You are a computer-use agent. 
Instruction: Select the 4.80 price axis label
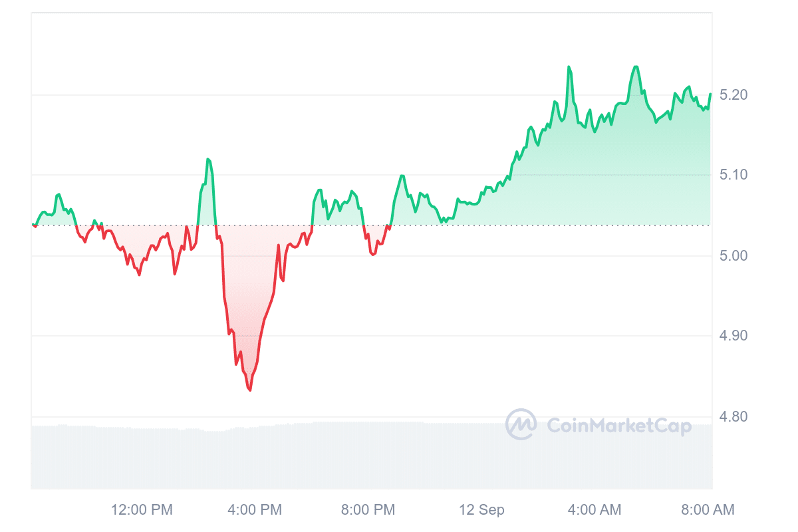tap(734, 417)
